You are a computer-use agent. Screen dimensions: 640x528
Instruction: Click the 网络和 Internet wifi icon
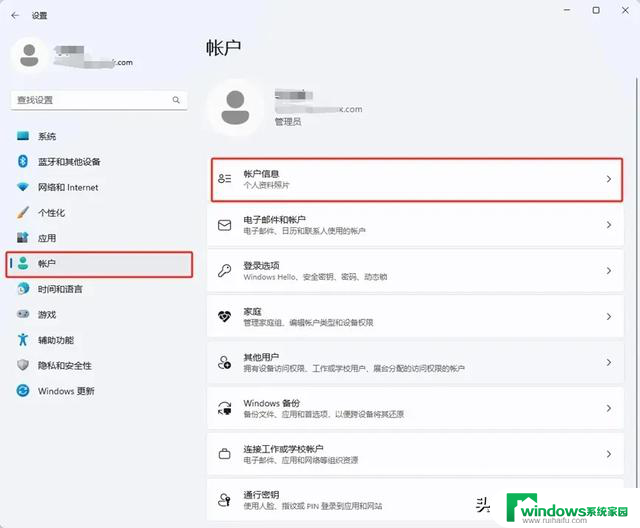(x=23, y=187)
